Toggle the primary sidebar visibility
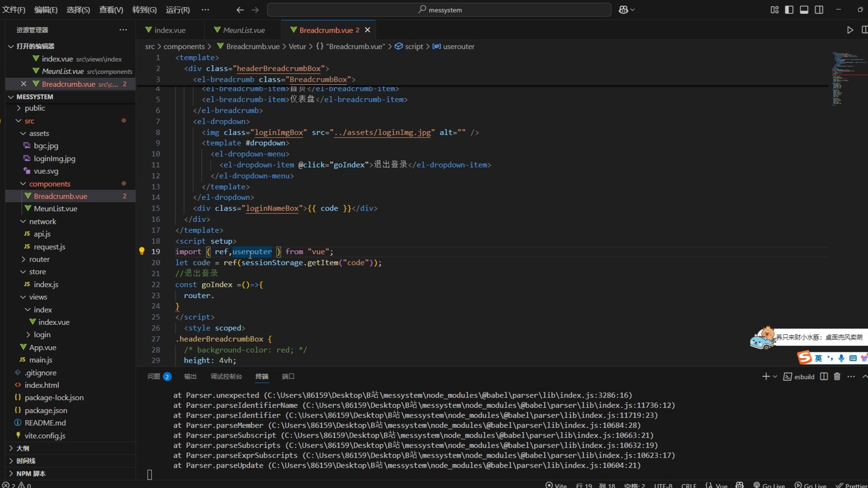 (x=789, y=10)
